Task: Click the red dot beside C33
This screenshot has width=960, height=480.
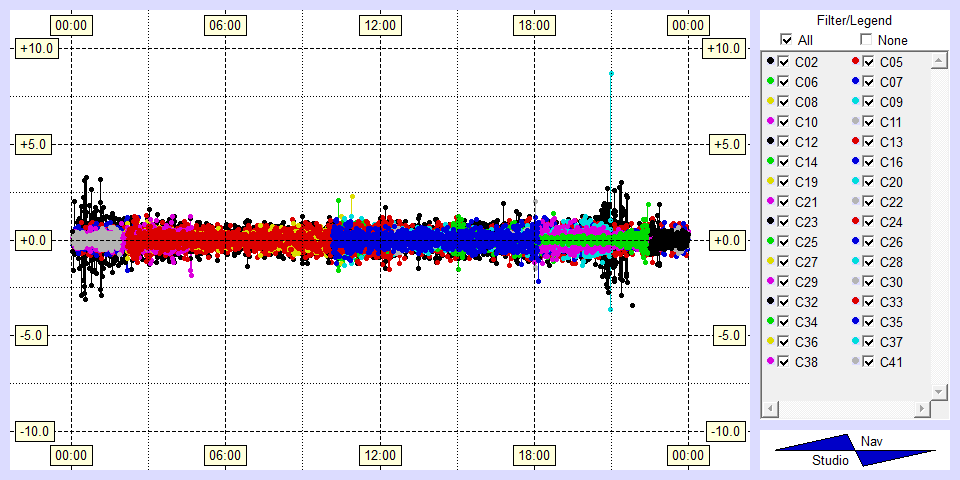Action: tap(855, 302)
